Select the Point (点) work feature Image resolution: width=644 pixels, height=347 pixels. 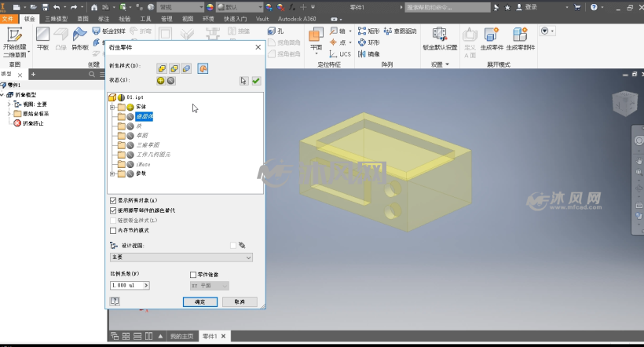[x=338, y=42]
